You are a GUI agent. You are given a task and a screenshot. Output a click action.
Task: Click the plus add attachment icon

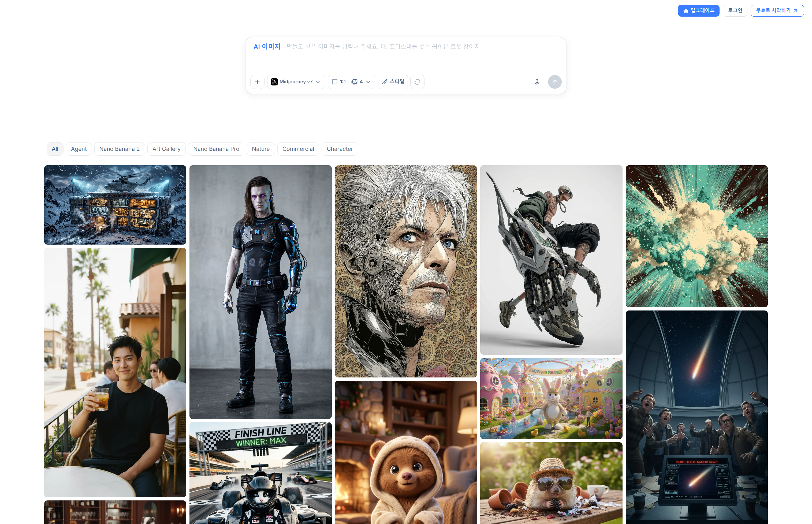[257, 82]
